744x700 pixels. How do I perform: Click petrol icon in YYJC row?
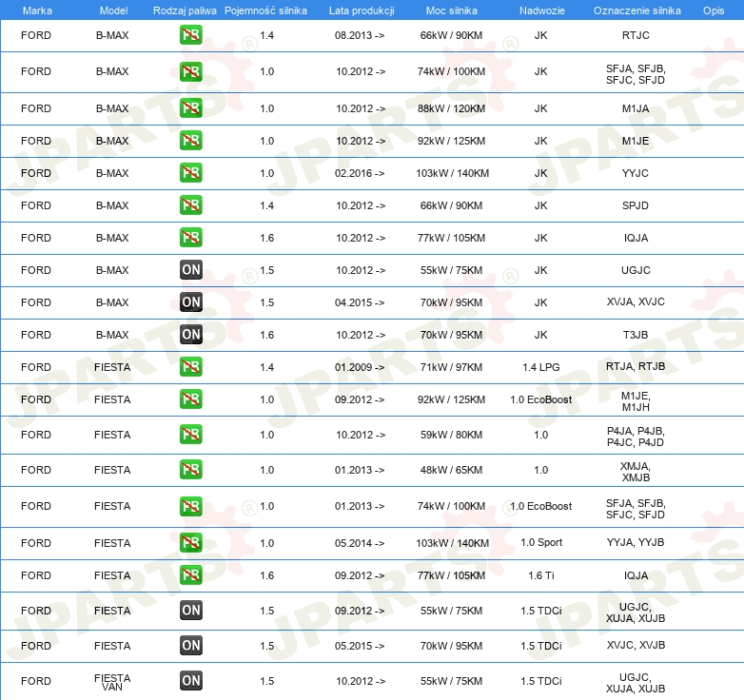(x=190, y=173)
